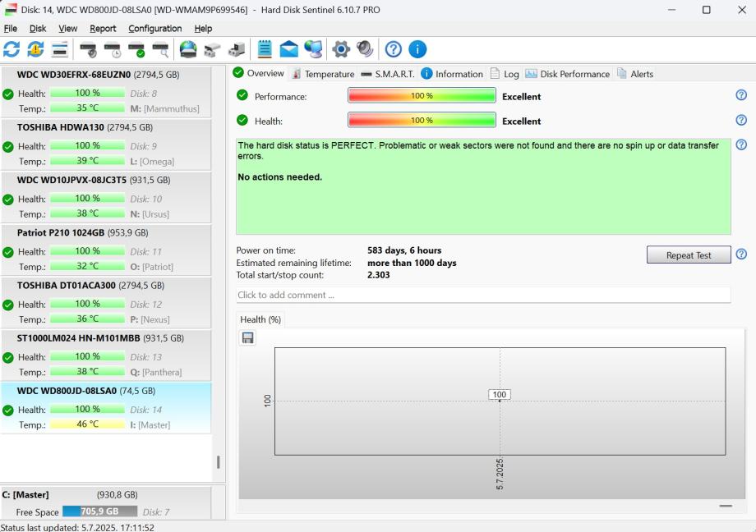Click help icon beside the status text box
Image resolution: width=756 pixels, height=532 pixels.
click(741, 144)
